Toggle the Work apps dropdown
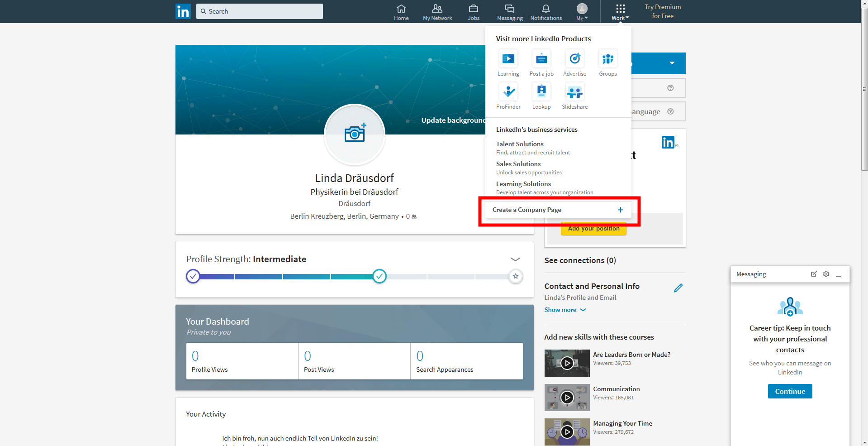 [x=620, y=12]
